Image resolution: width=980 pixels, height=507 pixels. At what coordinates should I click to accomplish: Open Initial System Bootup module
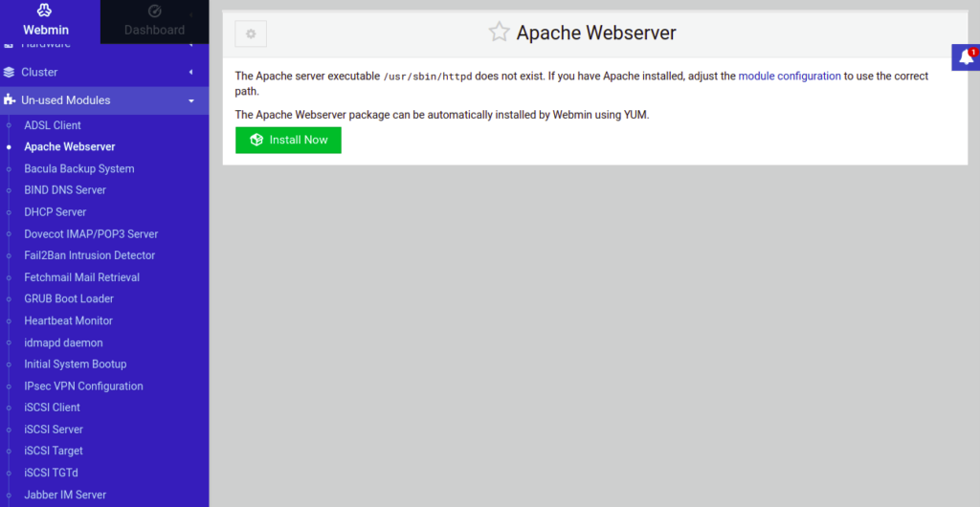75,364
